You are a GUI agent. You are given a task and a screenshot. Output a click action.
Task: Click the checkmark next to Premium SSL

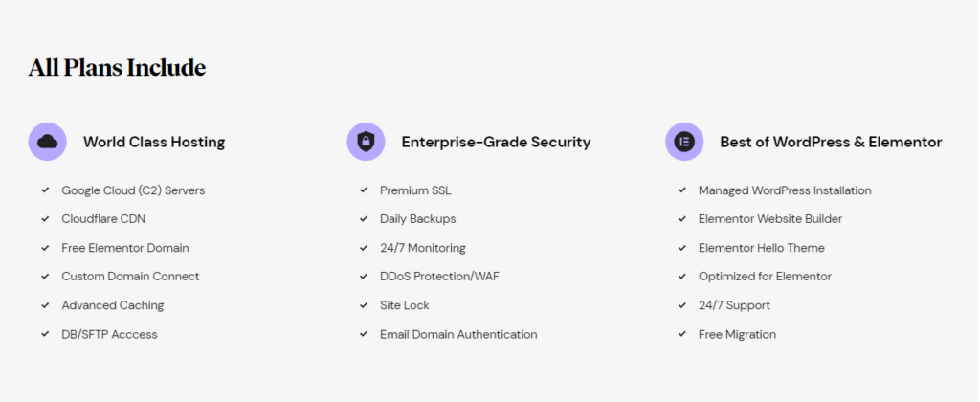pyautogui.click(x=364, y=190)
